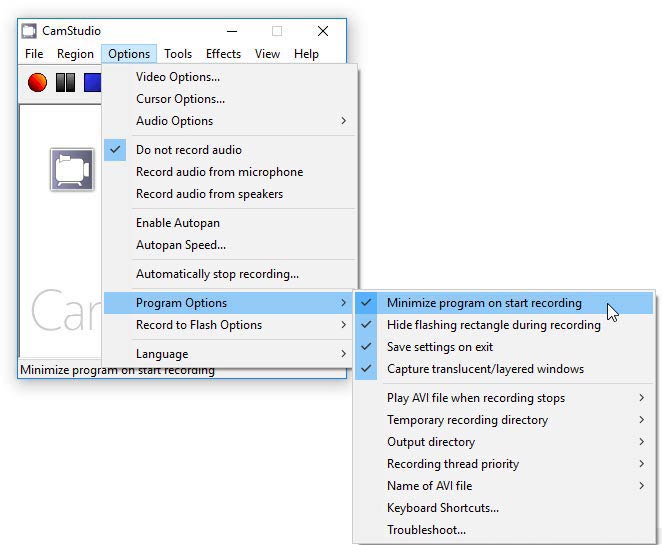Screen dimensions: 662x545
Task: Click the CamStudio title bar app icon
Action: tap(29, 31)
